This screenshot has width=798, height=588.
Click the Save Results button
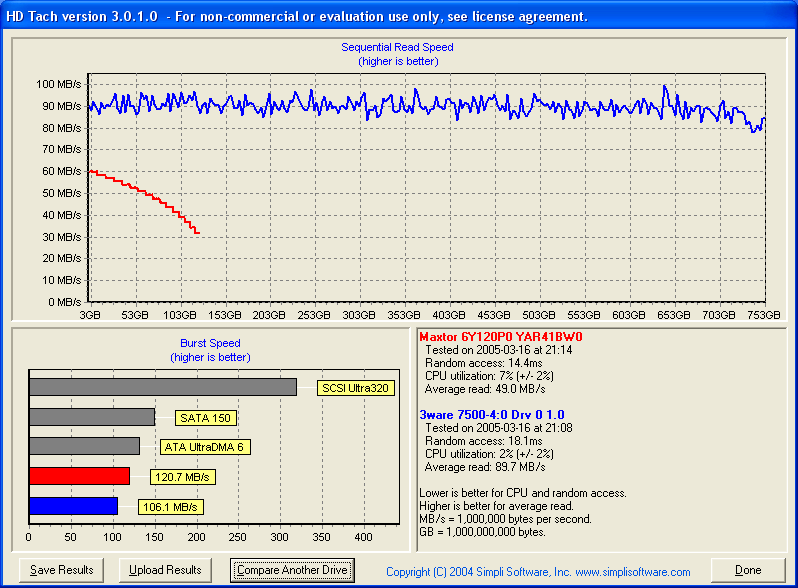coord(61,570)
